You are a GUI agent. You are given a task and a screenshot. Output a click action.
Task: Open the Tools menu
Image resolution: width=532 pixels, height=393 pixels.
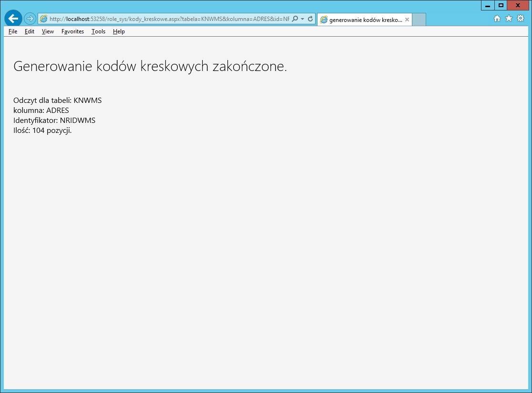pyautogui.click(x=98, y=31)
